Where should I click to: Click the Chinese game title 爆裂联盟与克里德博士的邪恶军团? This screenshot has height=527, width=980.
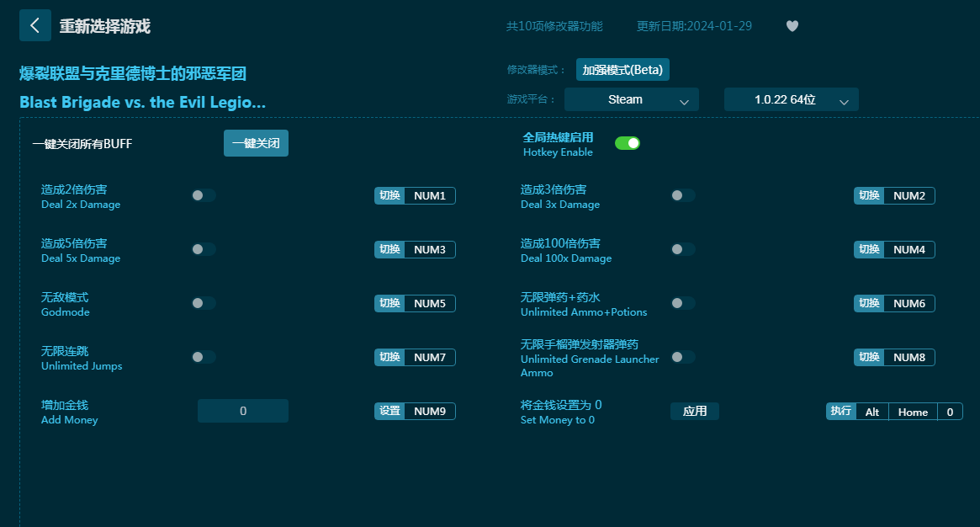point(133,74)
